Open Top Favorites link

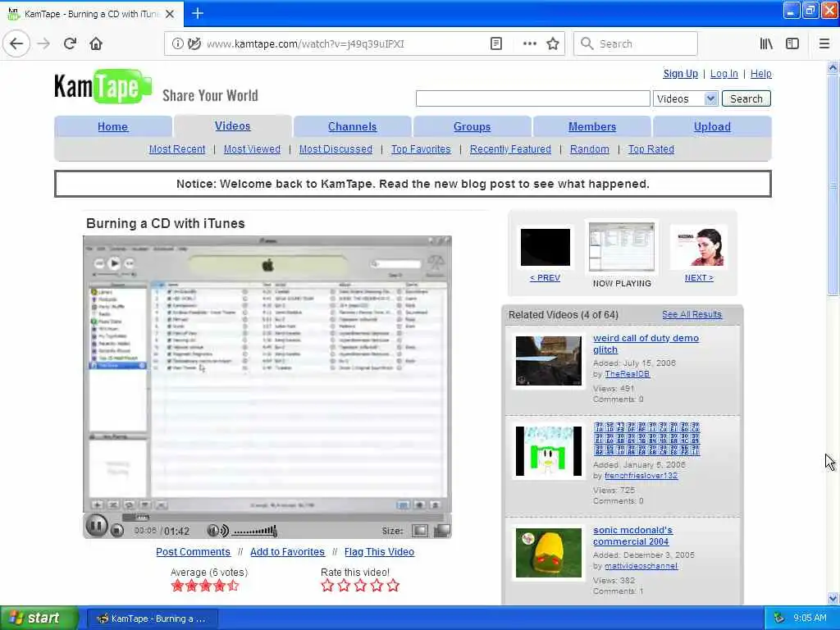click(x=421, y=149)
